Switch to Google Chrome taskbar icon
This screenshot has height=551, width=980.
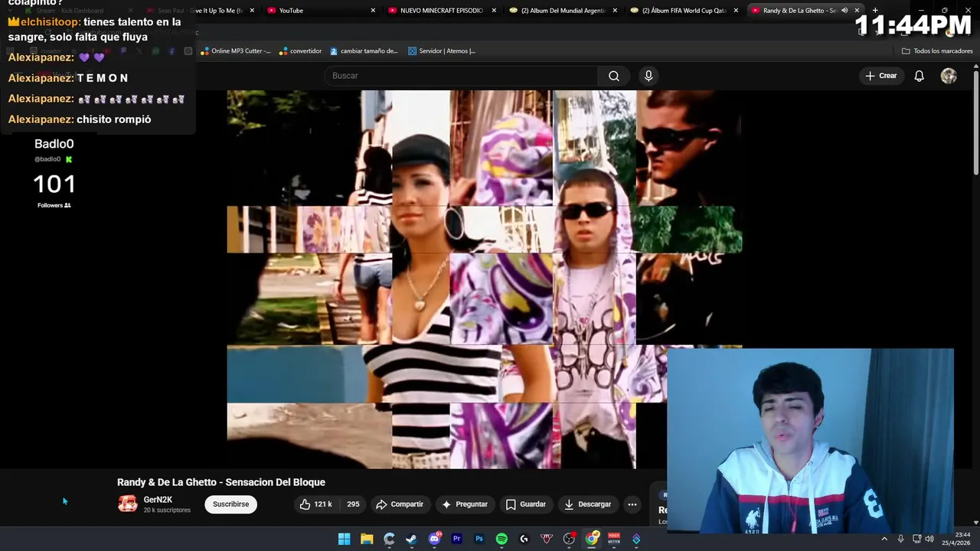pyautogui.click(x=592, y=539)
